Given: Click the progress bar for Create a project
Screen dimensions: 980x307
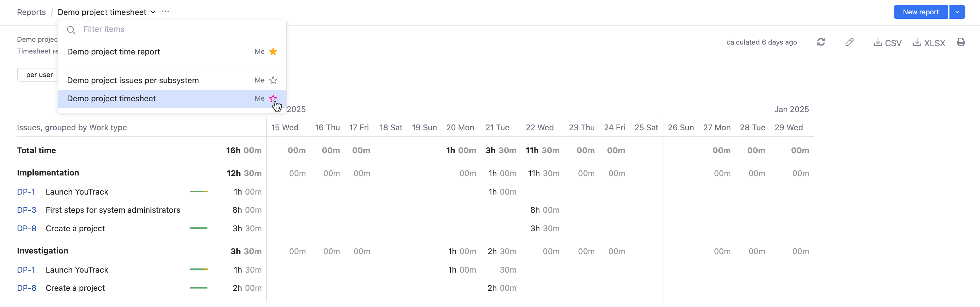Looking at the screenshot, I should click(x=198, y=228).
